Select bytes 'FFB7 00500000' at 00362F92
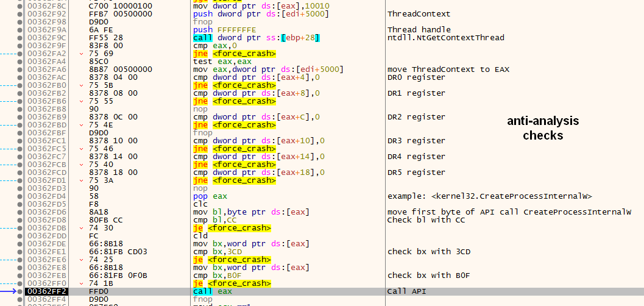 click(x=121, y=14)
